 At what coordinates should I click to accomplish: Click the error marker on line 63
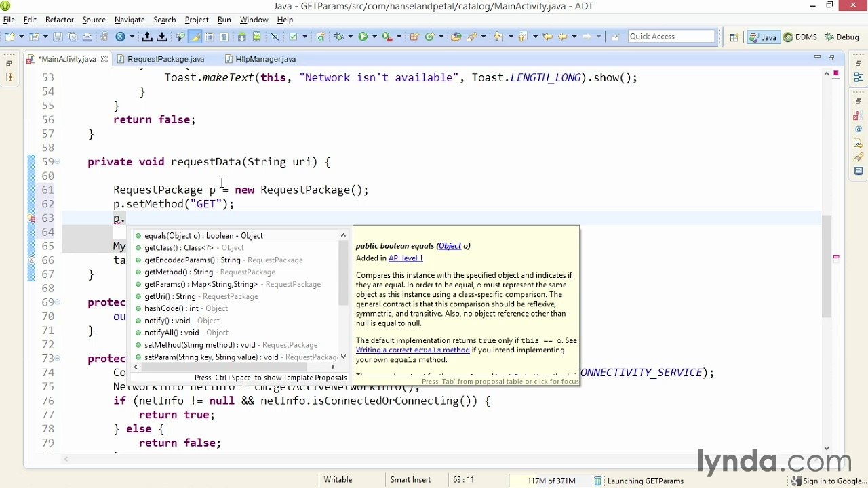pos(32,218)
